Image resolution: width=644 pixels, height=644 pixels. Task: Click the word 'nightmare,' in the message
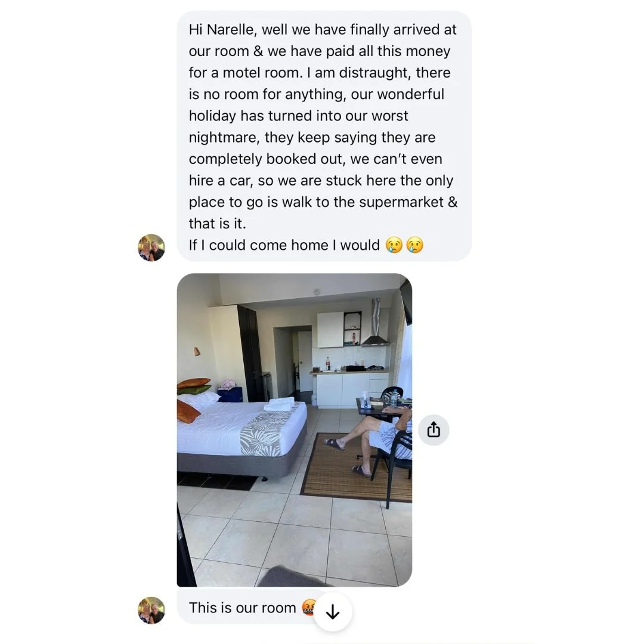[224, 138]
